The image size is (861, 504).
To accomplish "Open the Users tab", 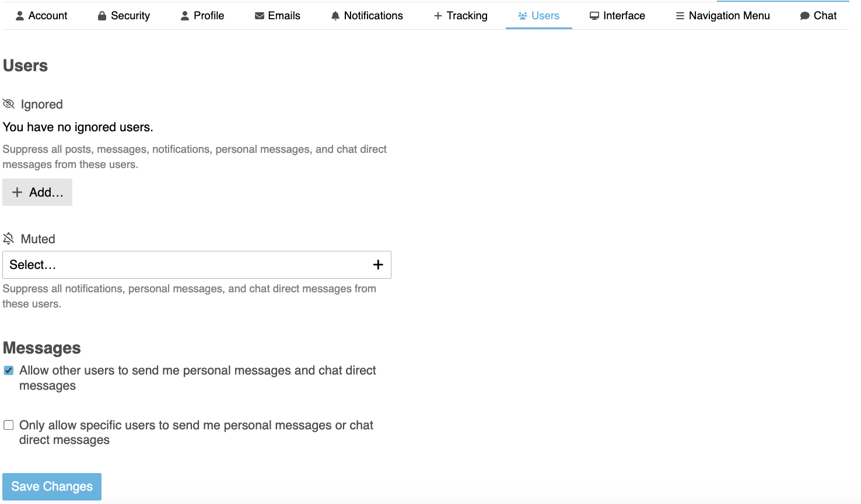I will click(x=545, y=16).
